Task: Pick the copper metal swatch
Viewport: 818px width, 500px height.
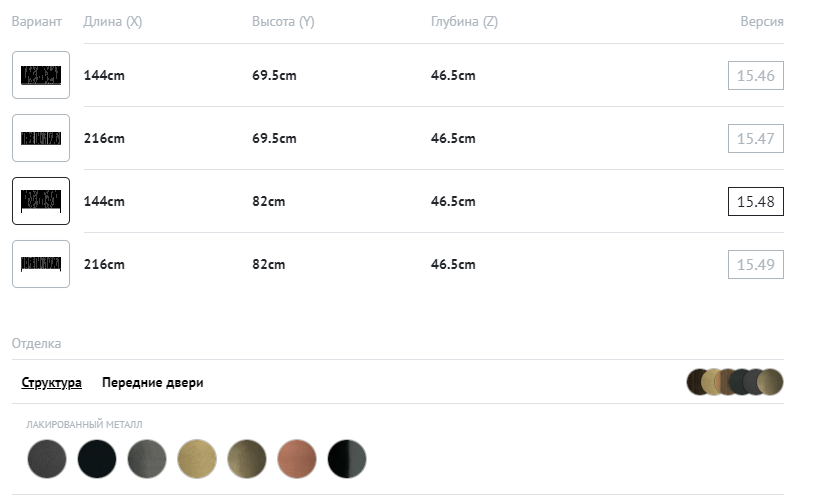Action: pyautogui.click(x=297, y=459)
